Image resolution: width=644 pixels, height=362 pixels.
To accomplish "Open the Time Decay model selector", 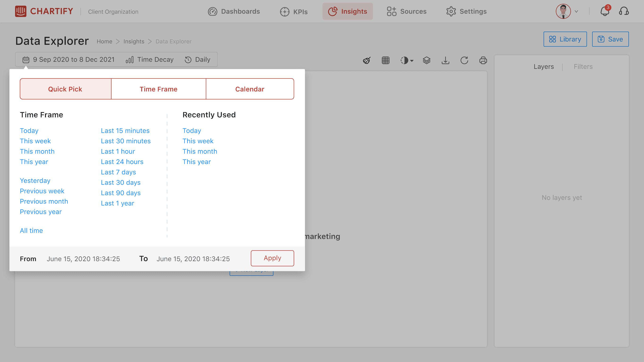I will (149, 59).
